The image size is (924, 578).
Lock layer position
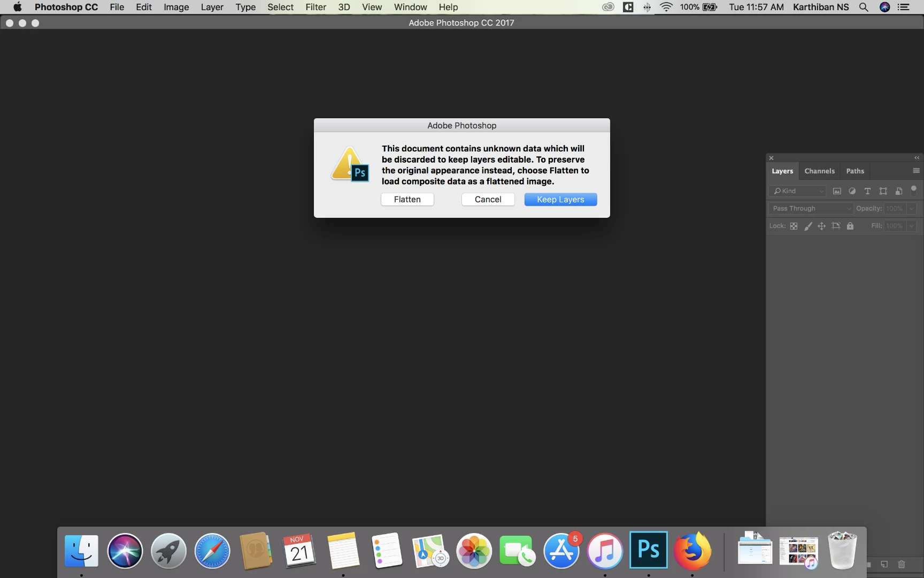821,226
